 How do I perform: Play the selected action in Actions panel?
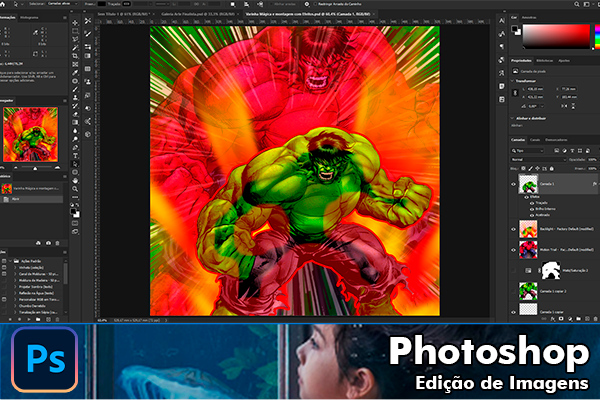coord(29,319)
